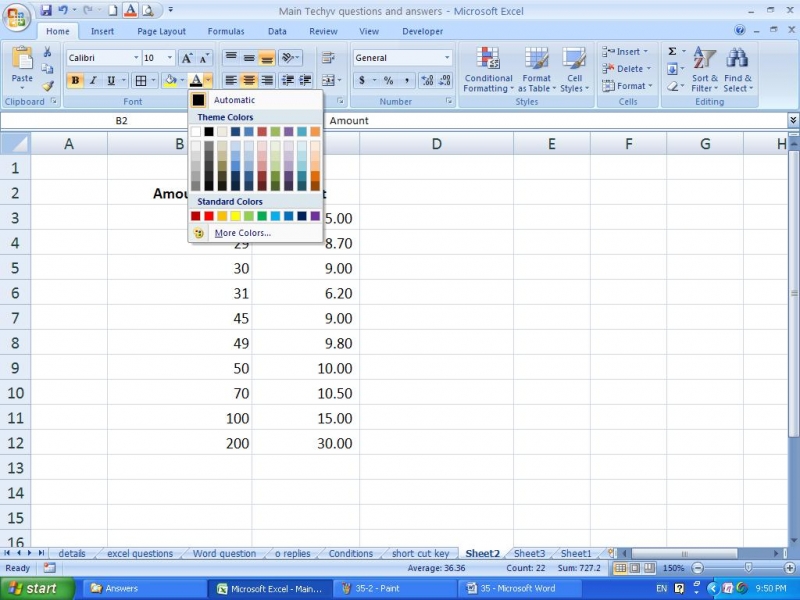Pick yellow from Standard Colors row

(x=236, y=216)
